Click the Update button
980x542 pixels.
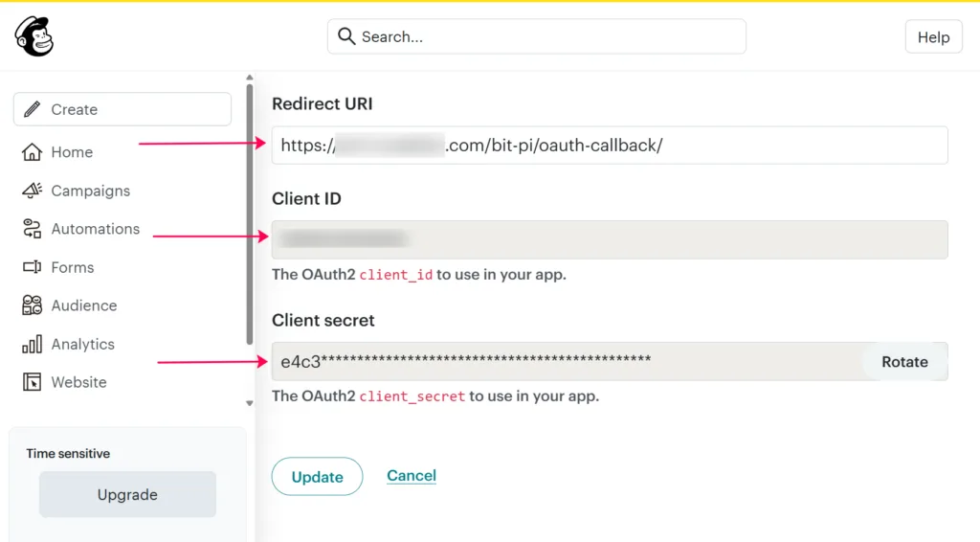coord(317,476)
